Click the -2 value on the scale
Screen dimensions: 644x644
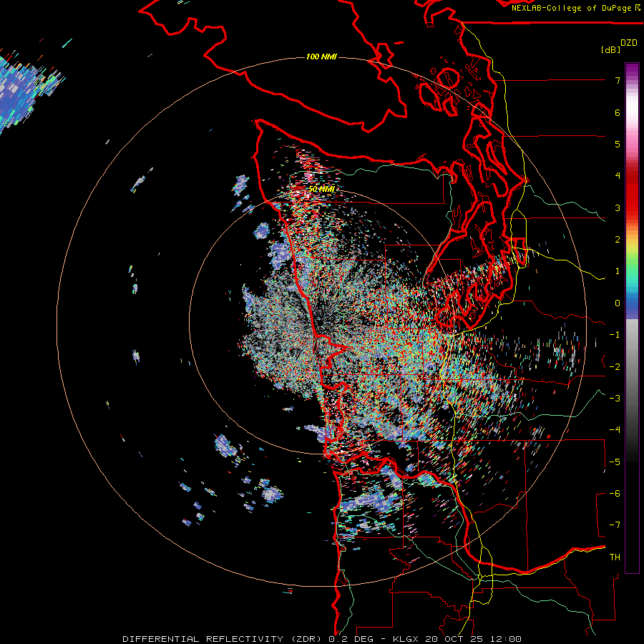coord(615,366)
